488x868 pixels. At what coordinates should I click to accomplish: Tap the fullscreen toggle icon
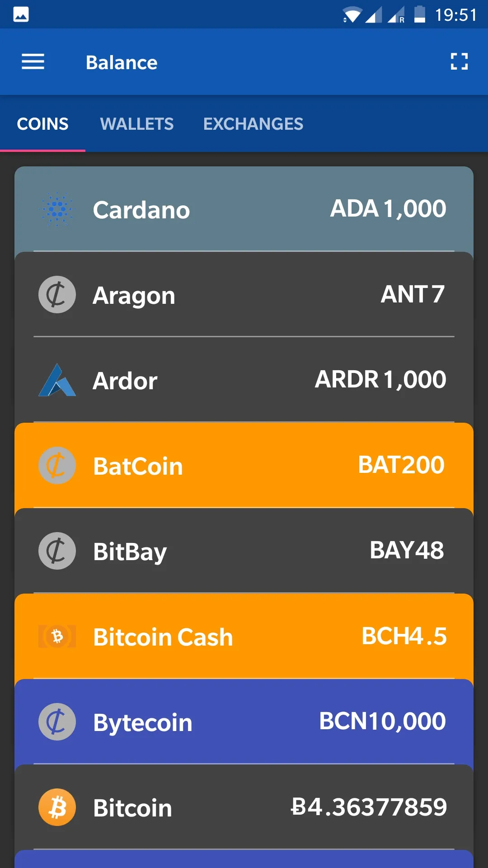[459, 61]
